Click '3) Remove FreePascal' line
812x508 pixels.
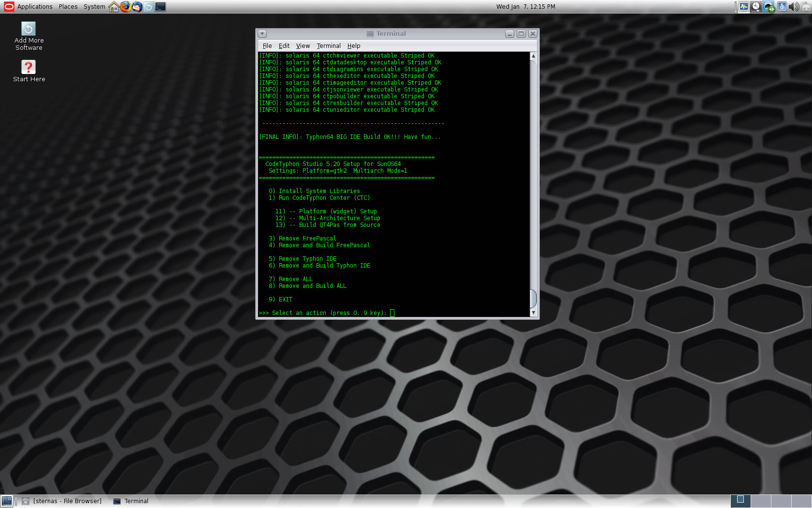(303, 239)
